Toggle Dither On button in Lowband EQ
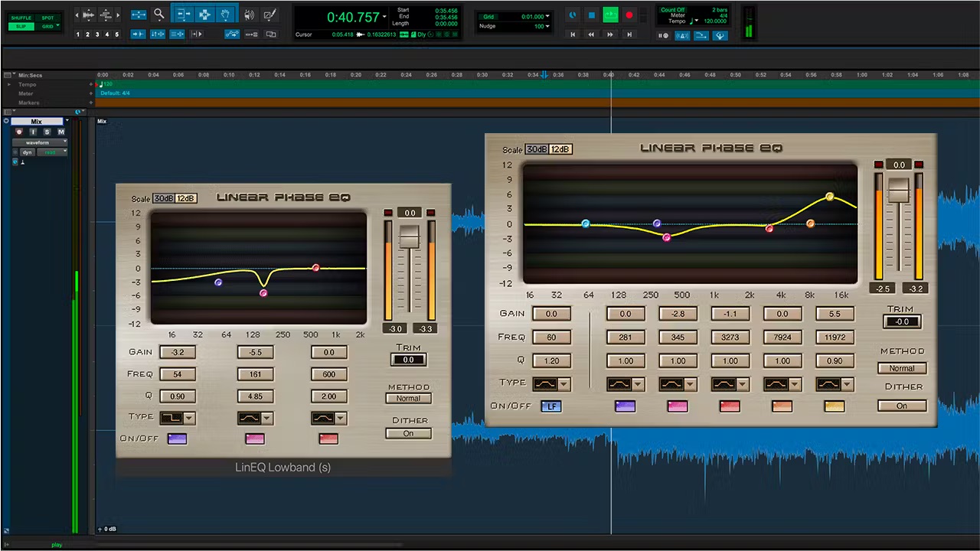The width and height of the screenshot is (980, 551). pos(408,433)
